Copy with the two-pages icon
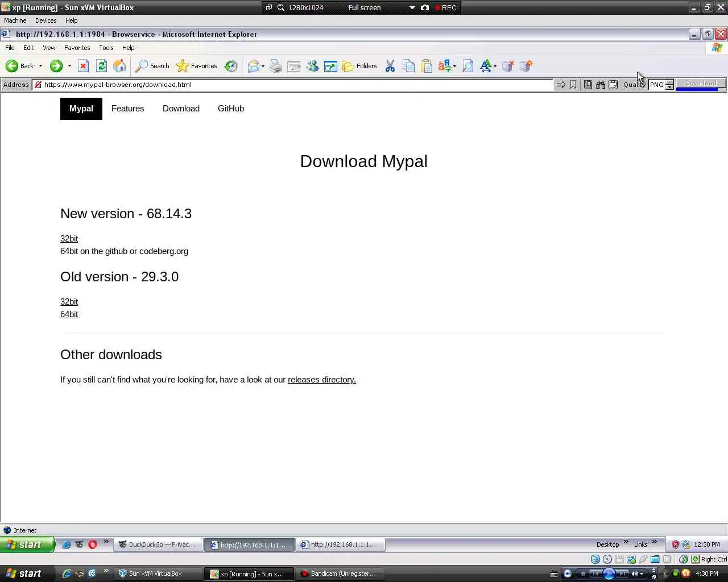This screenshot has height=582, width=728. (x=408, y=66)
